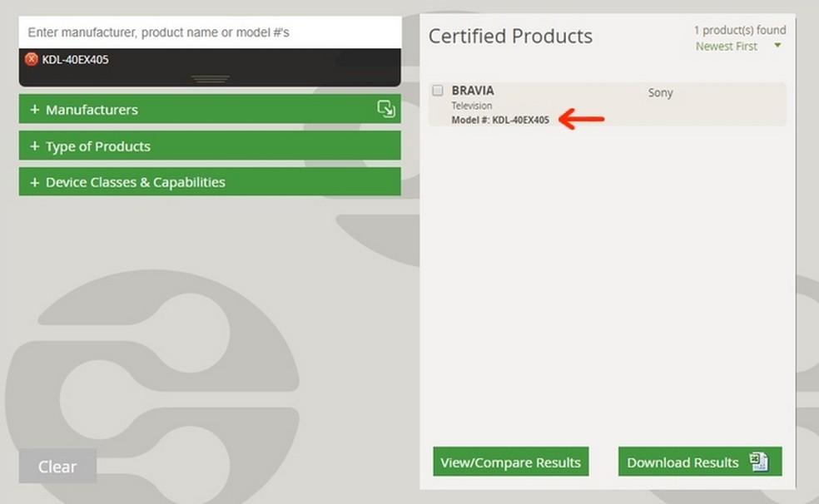Click the Sony manufacturer name
The image size is (819, 504).
(x=660, y=93)
